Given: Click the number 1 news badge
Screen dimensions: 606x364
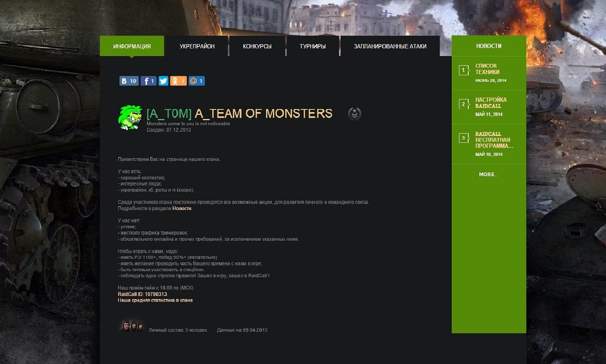Looking at the screenshot, I should [x=464, y=70].
